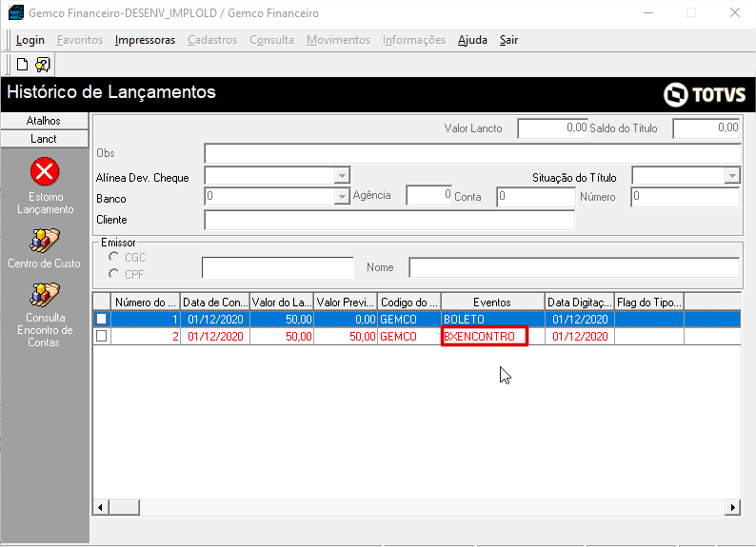Click the Estorno Lançamento red X icon
This screenshot has width=756, height=547.
click(x=45, y=171)
